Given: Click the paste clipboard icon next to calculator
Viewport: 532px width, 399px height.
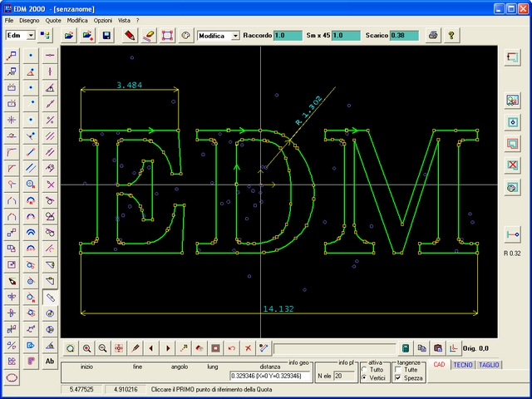Looking at the screenshot, I should coord(438,348).
